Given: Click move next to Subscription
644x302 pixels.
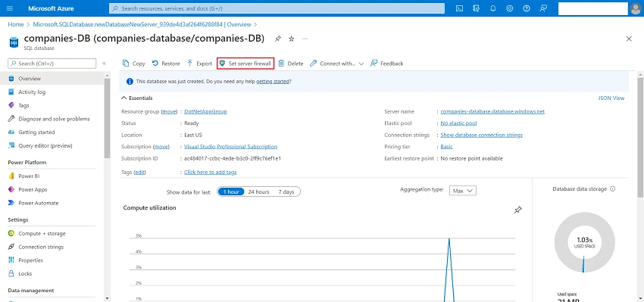Looking at the screenshot, I should 161,147.
